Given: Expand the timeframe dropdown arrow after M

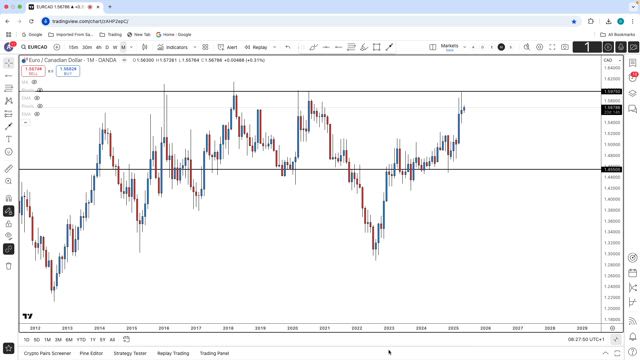Looking at the screenshot, I should coord(131,47).
